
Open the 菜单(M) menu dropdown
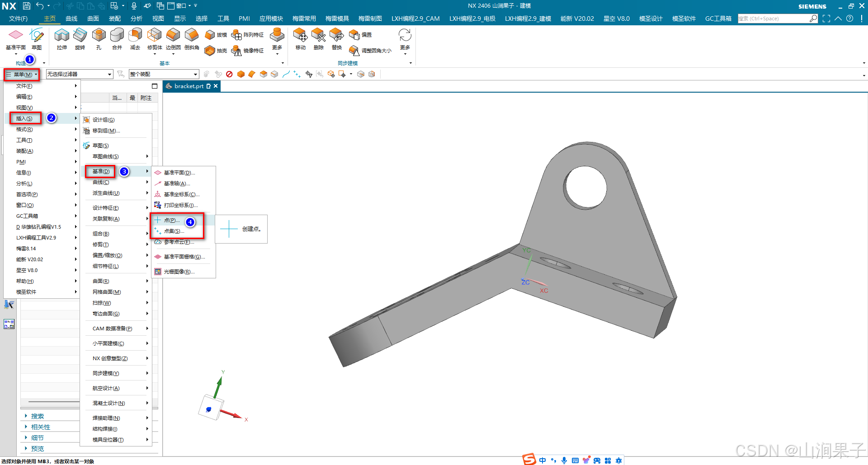22,74
